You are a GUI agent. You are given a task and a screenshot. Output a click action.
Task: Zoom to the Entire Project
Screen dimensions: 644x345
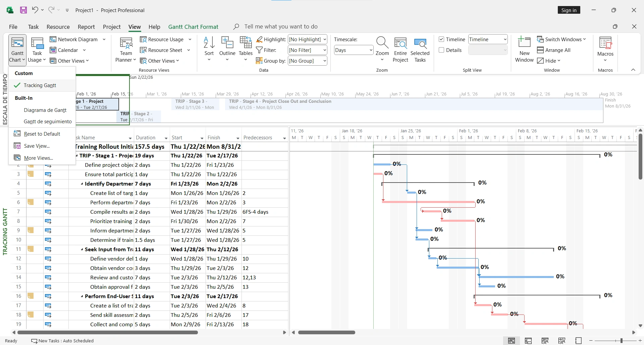click(400, 49)
